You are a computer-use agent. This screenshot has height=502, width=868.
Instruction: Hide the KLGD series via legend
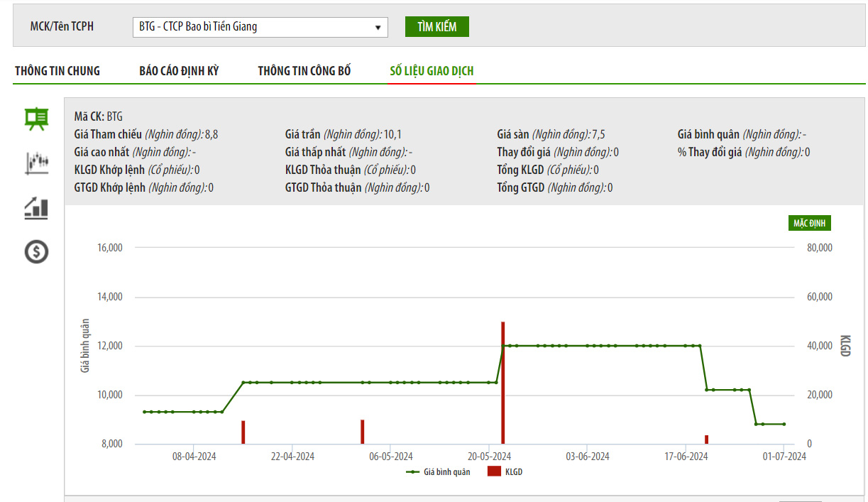click(x=505, y=471)
